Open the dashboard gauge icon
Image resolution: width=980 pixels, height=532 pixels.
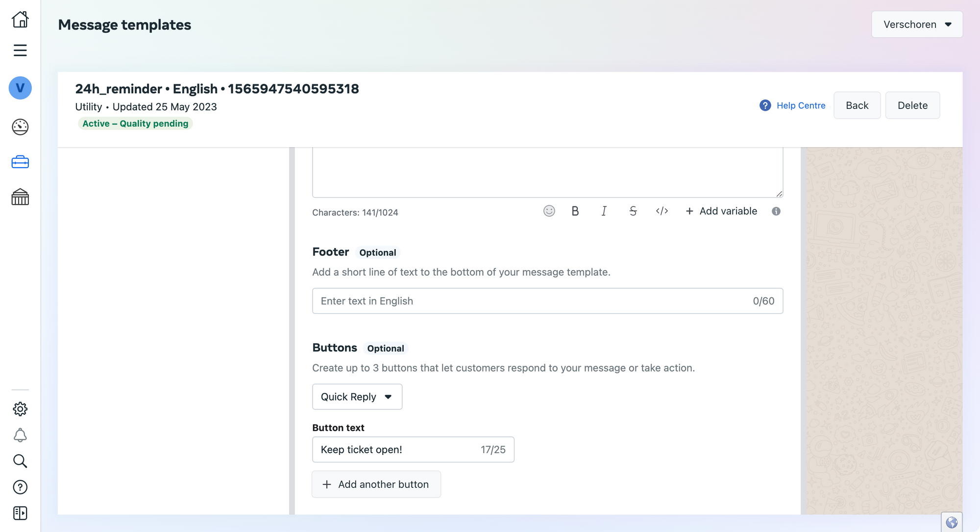20,127
